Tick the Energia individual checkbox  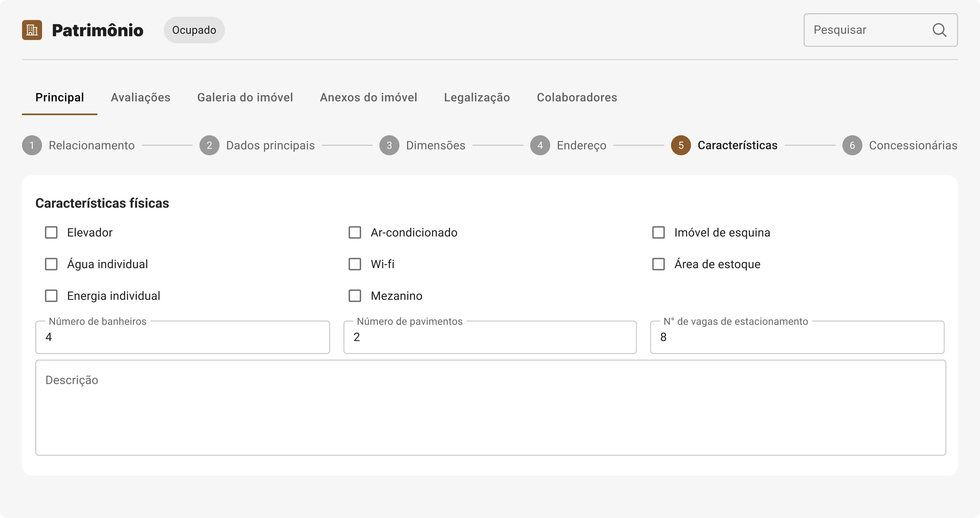51,296
